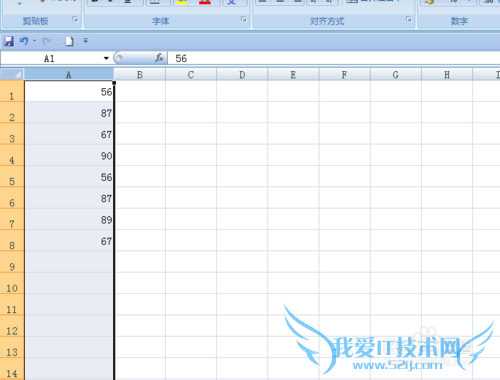This screenshot has height=380, width=500.
Task: Open the Undo history dropdown arrow
Action: tap(34, 41)
